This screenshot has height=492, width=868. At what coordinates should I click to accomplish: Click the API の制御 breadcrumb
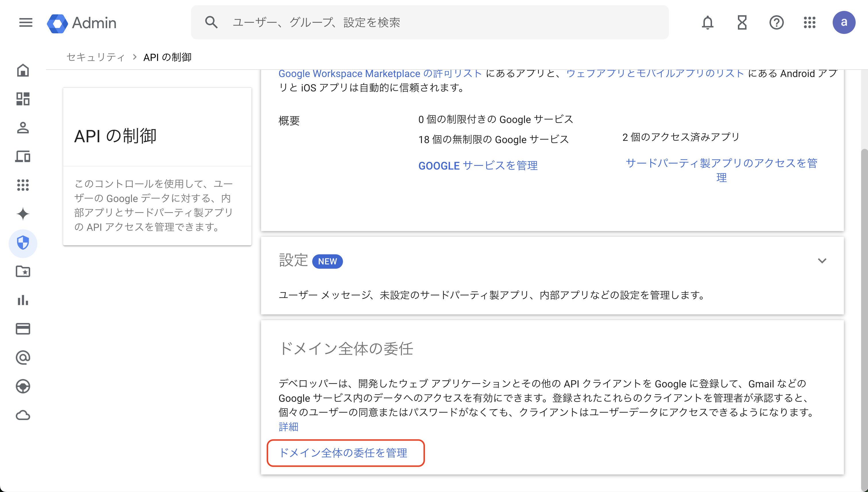pyautogui.click(x=167, y=57)
